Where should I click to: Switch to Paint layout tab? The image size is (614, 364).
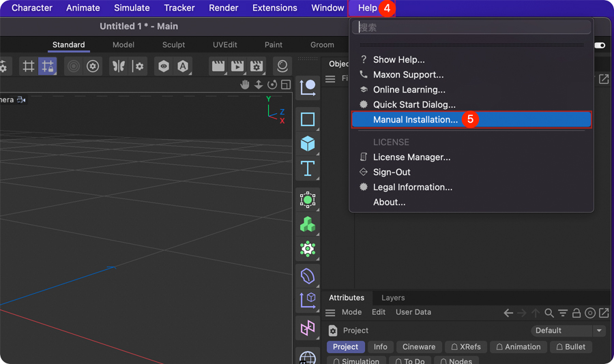click(274, 44)
